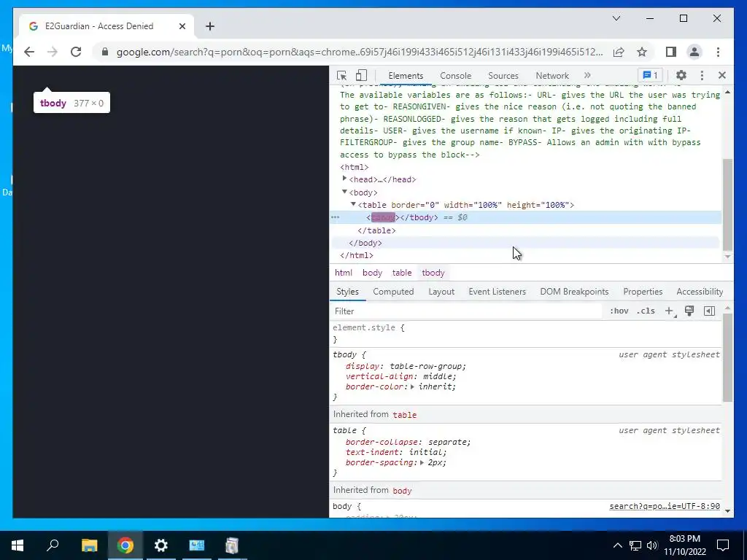The height and width of the screenshot is (560, 747).
Task: Close the DevTools panel
Action: (x=721, y=75)
